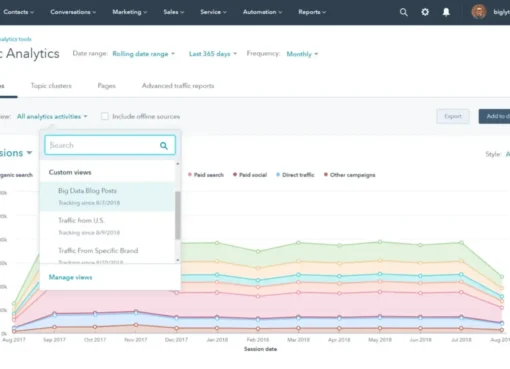Image resolution: width=510 pixels, height=369 pixels.
Task: Click the user avatar picture
Action: (479, 12)
